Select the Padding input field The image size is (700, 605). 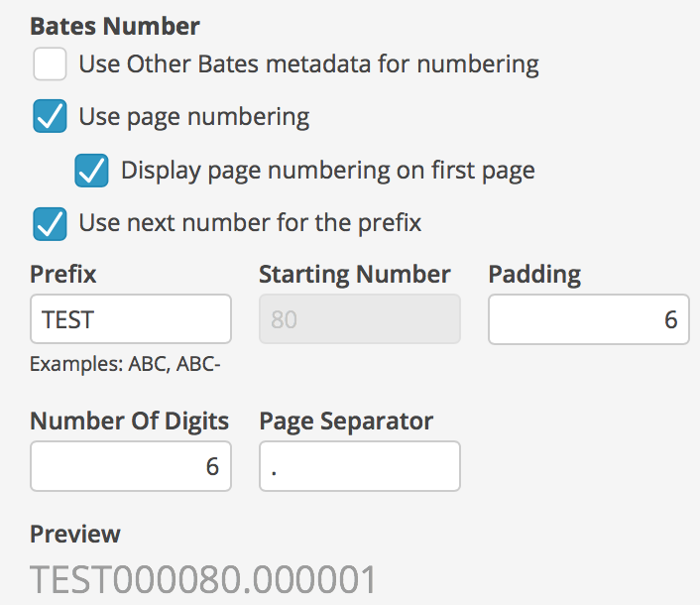pos(589,318)
